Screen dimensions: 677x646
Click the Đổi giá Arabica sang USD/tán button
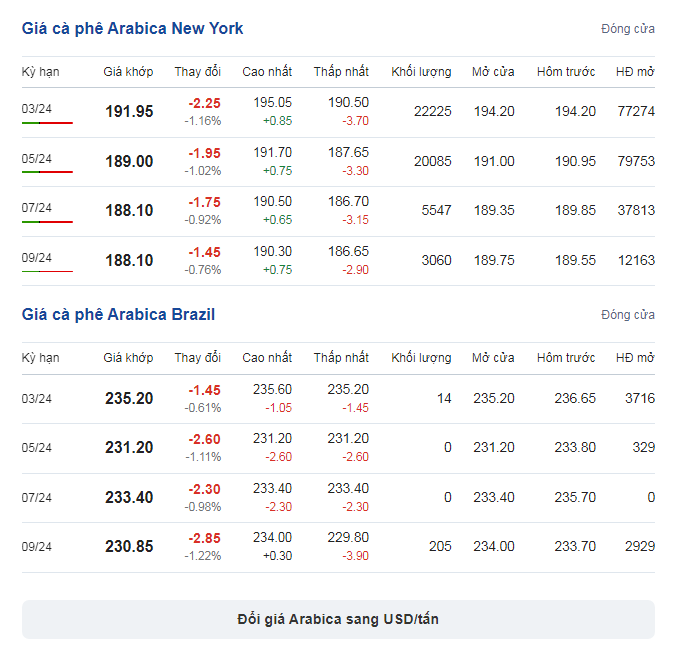coord(338,619)
